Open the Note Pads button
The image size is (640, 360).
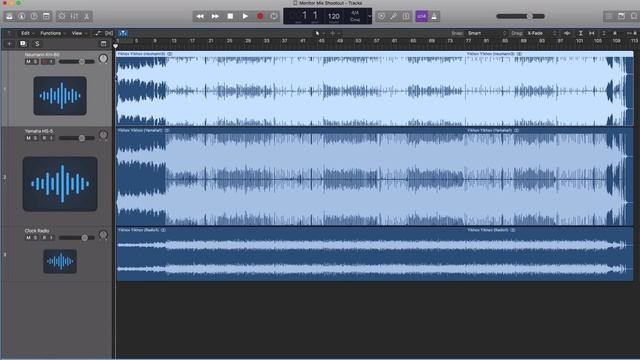(621, 16)
